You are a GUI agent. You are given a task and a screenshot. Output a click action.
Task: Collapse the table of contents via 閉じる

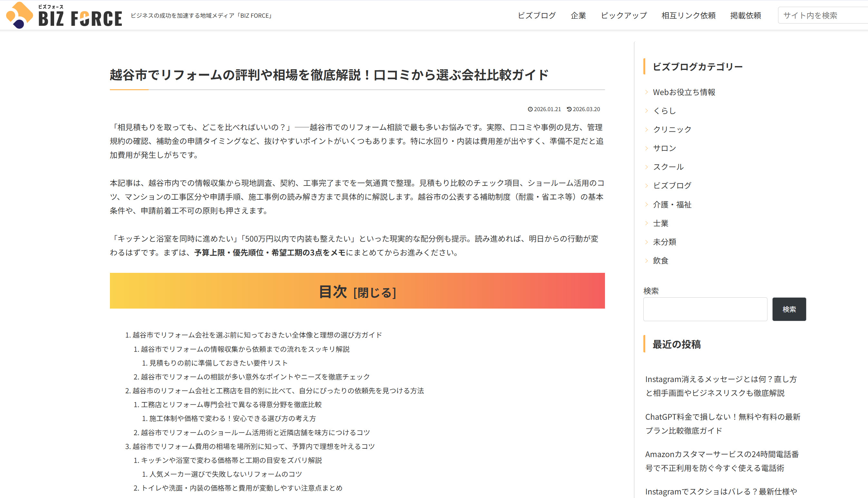[x=375, y=292]
